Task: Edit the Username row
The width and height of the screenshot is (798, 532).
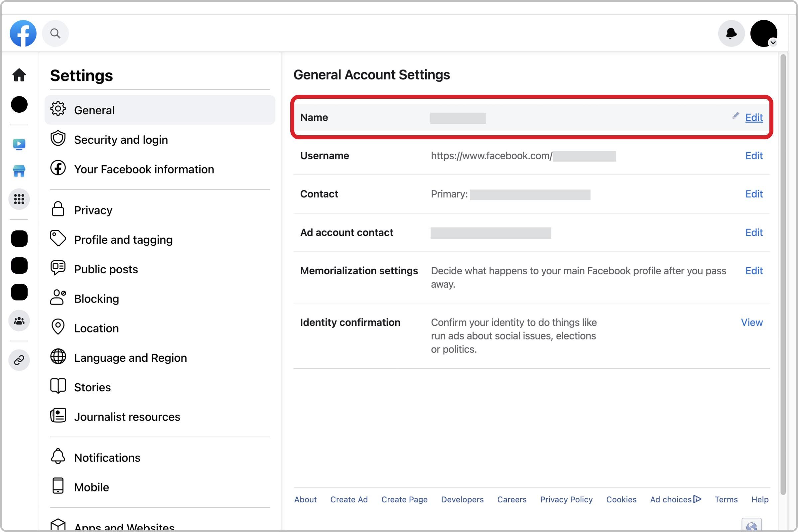Action: tap(754, 156)
